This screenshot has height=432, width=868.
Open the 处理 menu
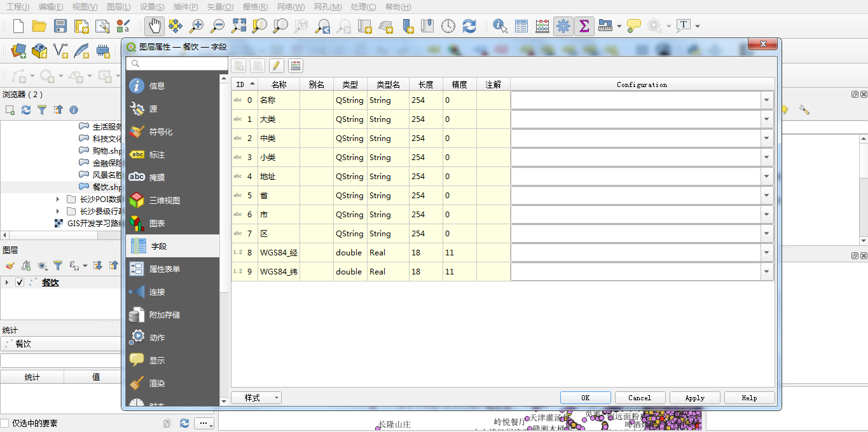pos(362,7)
